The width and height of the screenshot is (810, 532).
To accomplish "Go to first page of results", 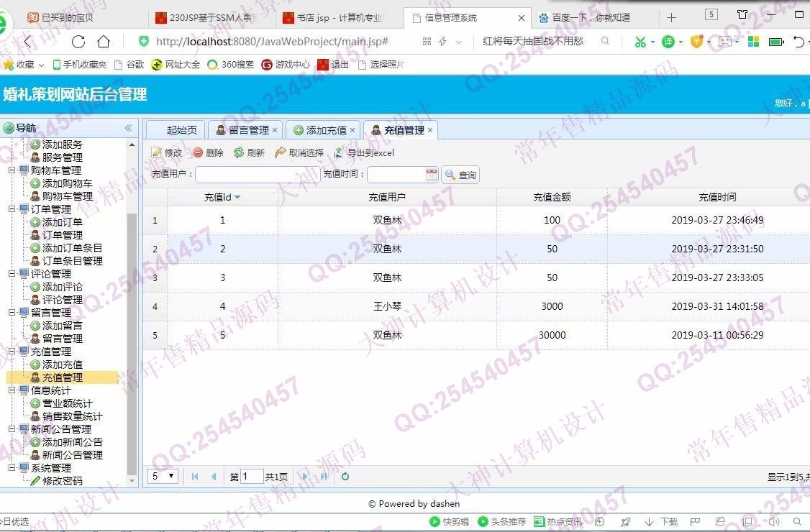I will (195, 477).
